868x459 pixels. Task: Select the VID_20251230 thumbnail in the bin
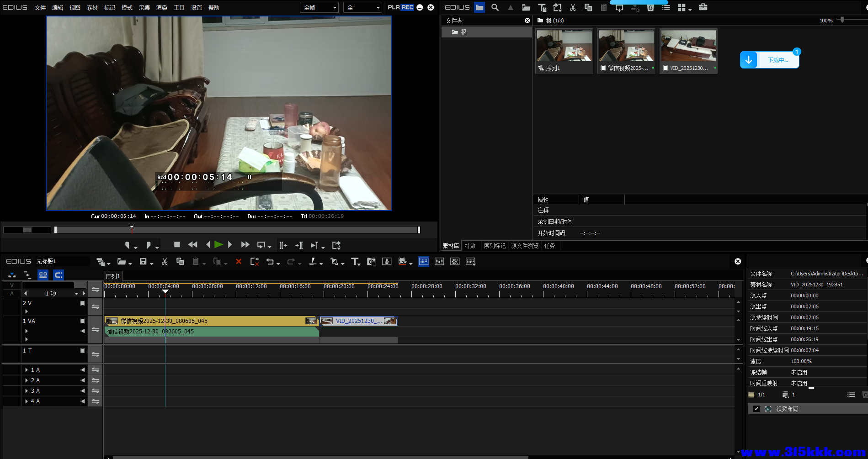coord(688,50)
